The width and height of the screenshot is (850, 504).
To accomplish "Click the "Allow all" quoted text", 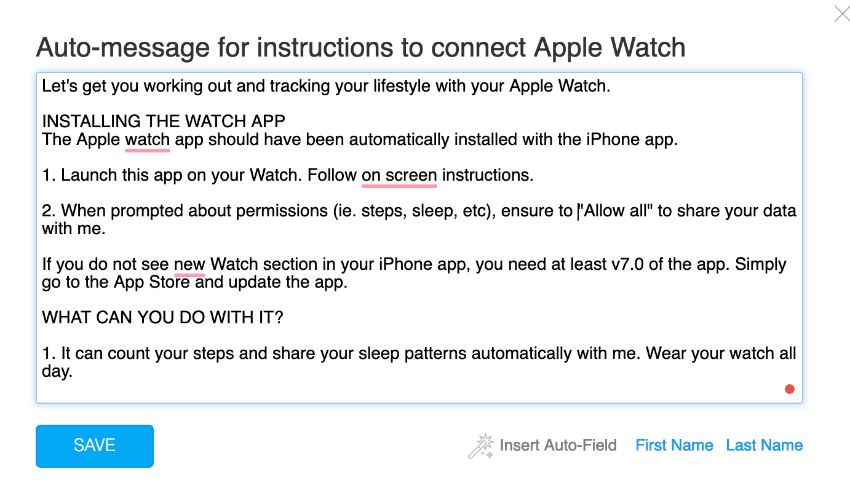I will pyautogui.click(x=617, y=211).
